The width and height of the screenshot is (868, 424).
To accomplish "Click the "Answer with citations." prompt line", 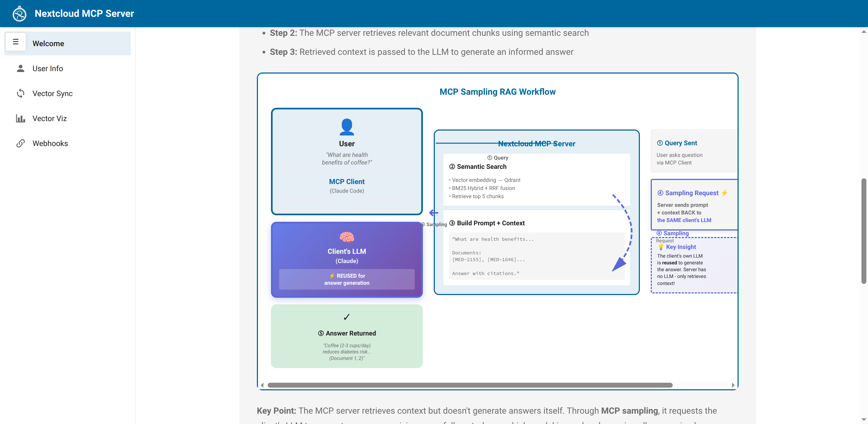I will point(486,274).
